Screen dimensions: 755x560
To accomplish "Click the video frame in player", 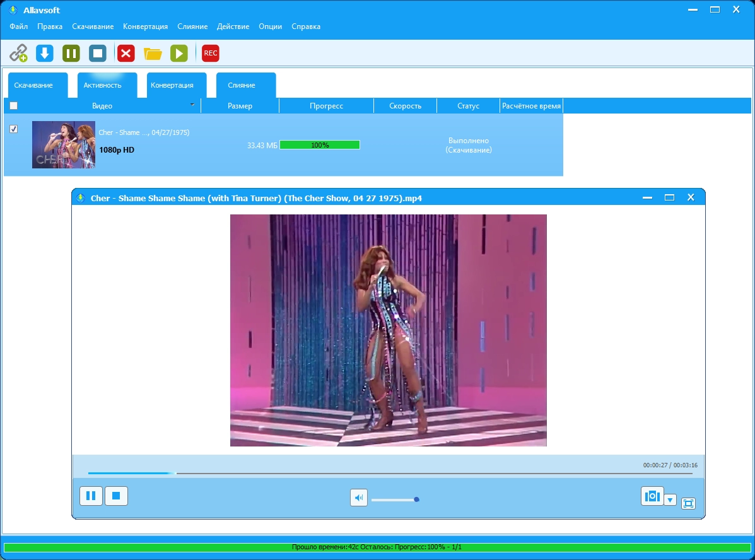I will [x=388, y=330].
